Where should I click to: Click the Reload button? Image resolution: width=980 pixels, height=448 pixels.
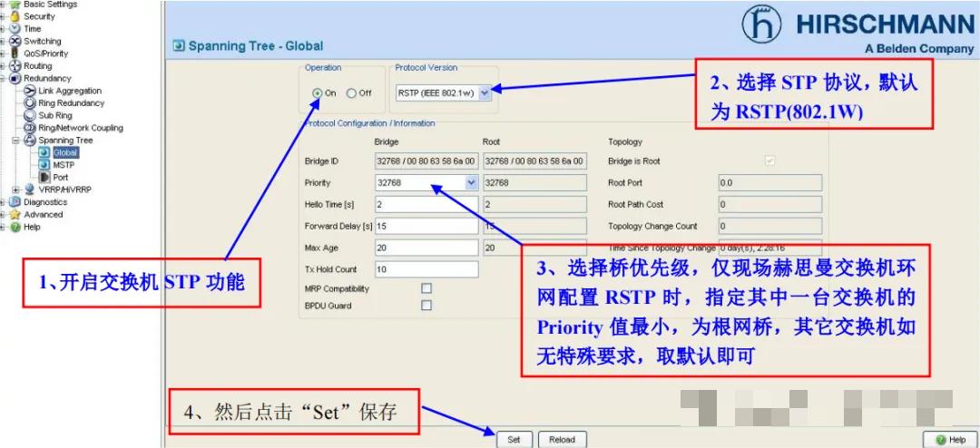[562, 439]
